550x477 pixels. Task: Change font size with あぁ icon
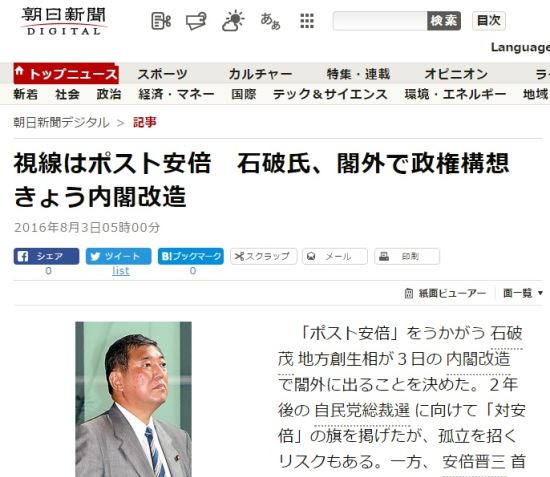[x=270, y=21]
